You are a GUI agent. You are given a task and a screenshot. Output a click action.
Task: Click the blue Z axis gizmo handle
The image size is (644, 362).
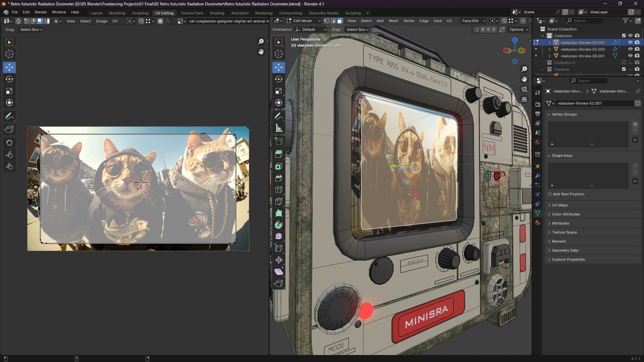click(x=515, y=40)
